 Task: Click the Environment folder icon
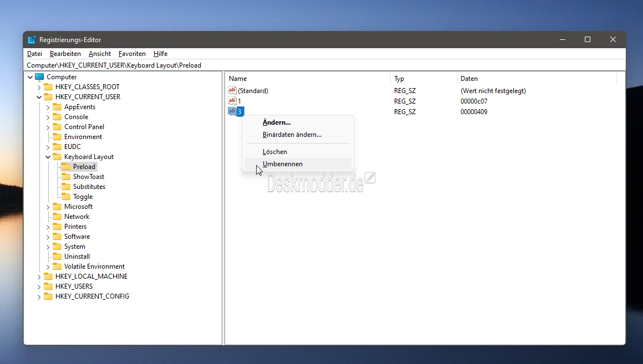(x=57, y=137)
